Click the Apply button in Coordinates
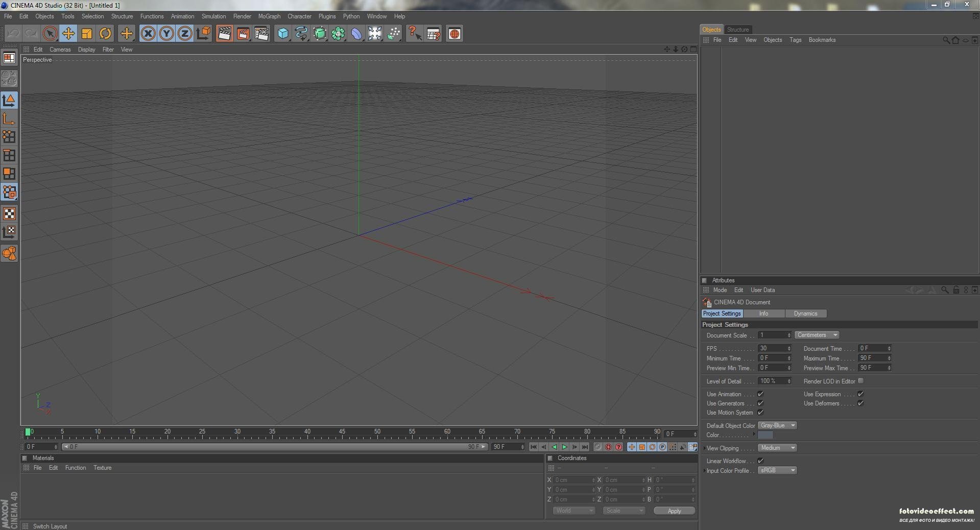 coord(674,511)
